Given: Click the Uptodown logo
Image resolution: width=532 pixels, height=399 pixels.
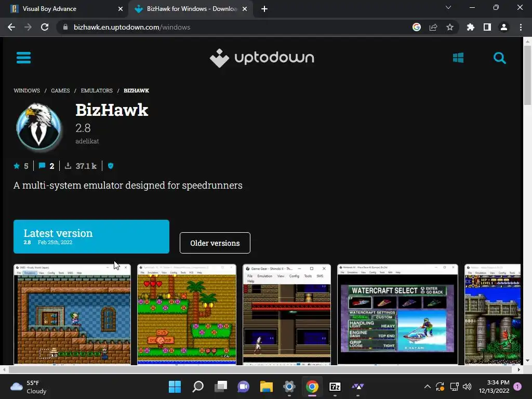Looking at the screenshot, I should point(262,58).
